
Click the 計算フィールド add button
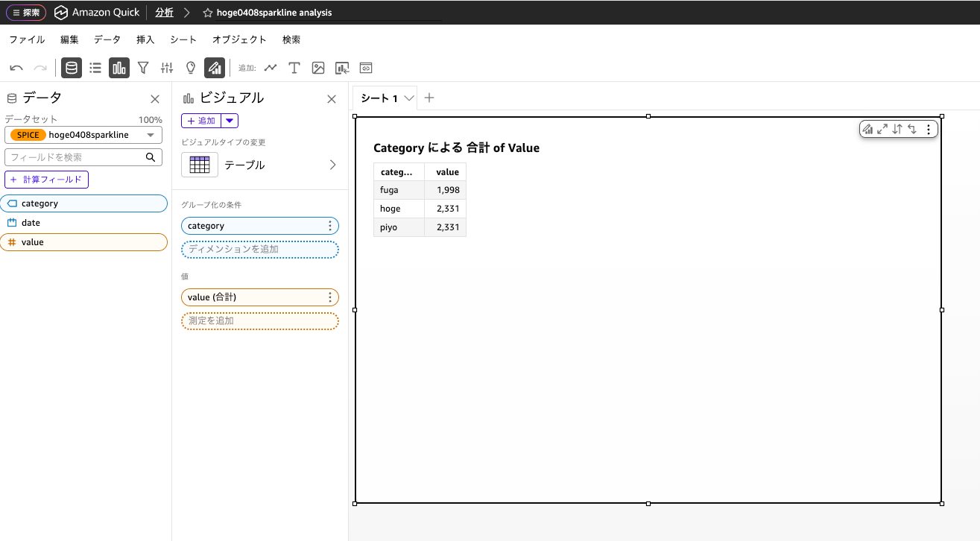coord(46,180)
